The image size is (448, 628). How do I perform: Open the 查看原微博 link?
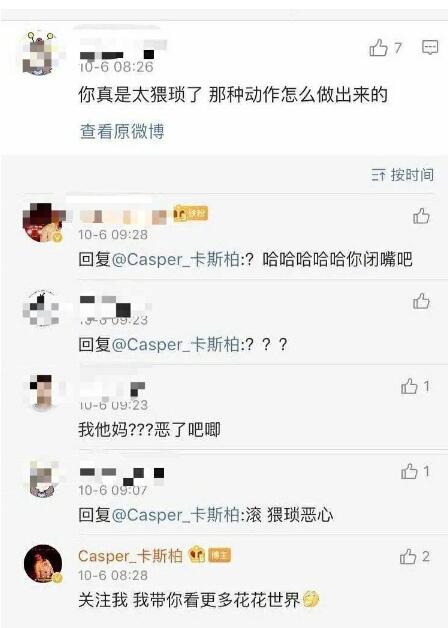(122, 131)
